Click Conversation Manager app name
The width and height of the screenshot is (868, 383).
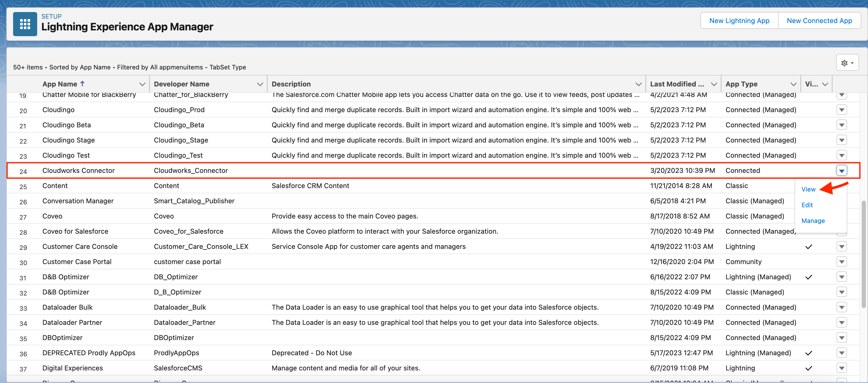[x=78, y=201]
